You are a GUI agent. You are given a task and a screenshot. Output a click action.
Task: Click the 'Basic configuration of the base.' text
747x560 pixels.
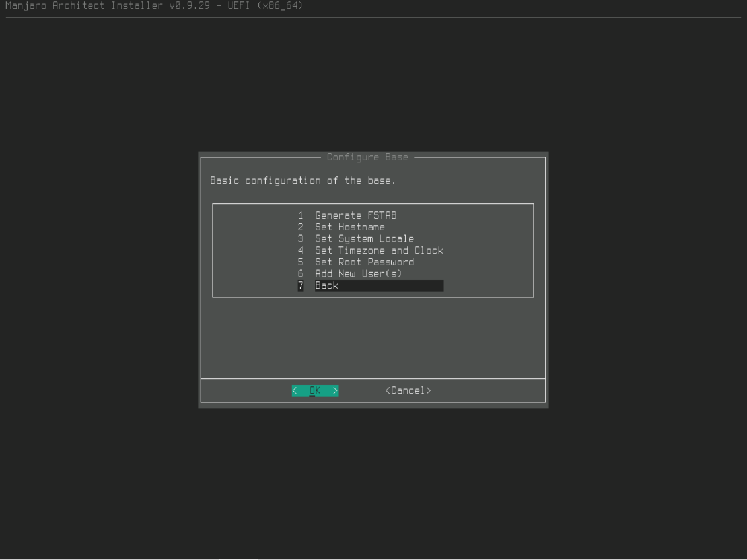click(x=302, y=180)
